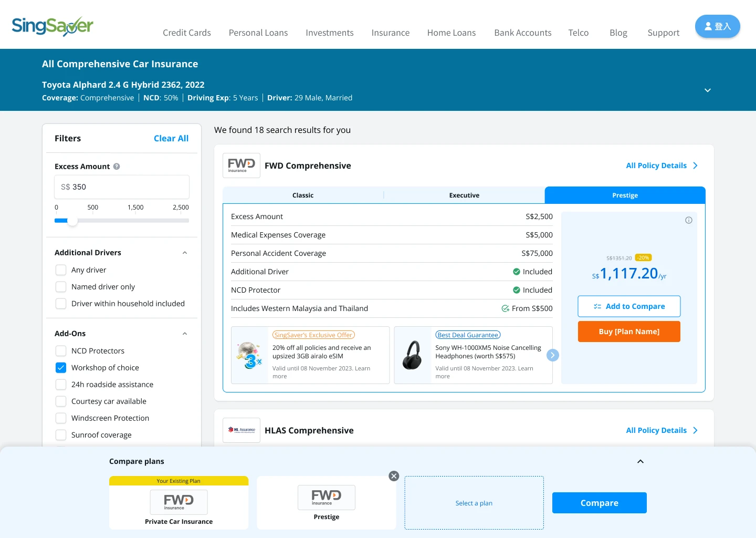
Task: Click the info icon in the price panel
Action: click(689, 220)
